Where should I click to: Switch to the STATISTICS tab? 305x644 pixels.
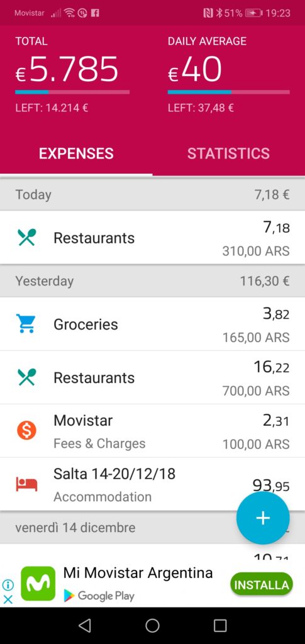click(x=229, y=153)
